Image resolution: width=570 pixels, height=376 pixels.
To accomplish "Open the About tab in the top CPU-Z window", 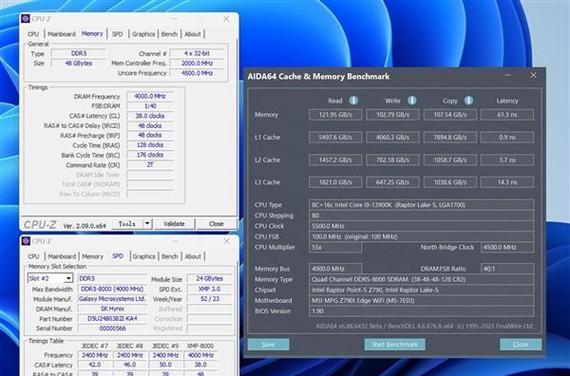I will click(x=193, y=34).
